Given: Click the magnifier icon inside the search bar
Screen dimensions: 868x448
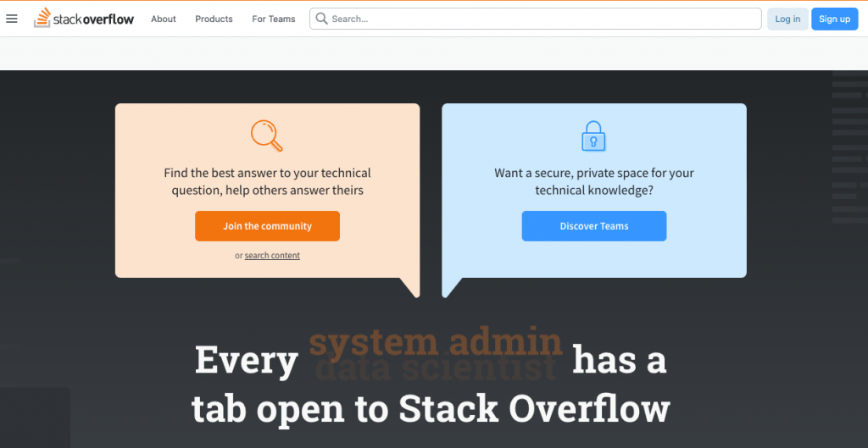Looking at the screenshot, I should point(321,19).
